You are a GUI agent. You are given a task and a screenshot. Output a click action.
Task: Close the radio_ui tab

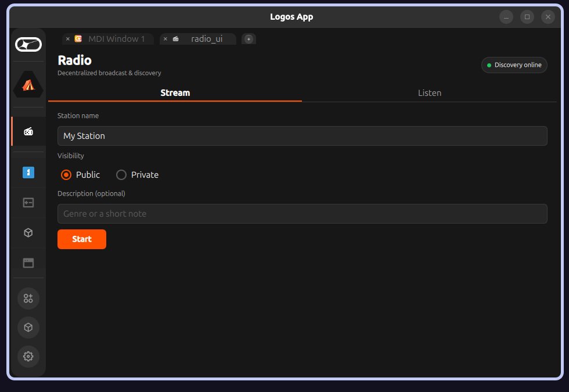(x=165, y=39)
